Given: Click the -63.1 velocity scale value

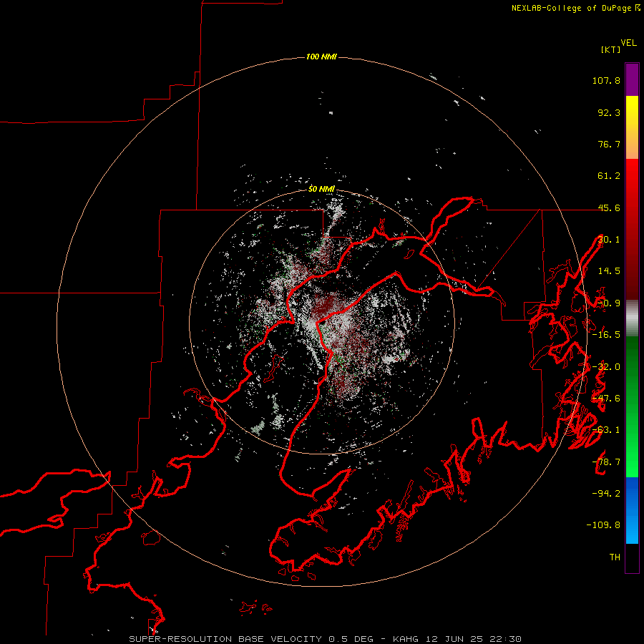Looking at the screenshot, I should click(x=606, y=430).
